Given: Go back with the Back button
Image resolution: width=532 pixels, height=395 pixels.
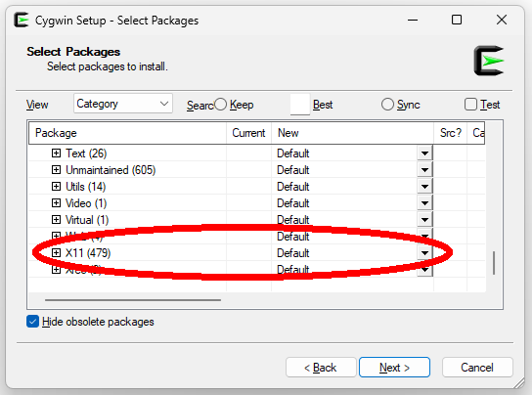Looking at the screenshot, I should click(321, 368).
